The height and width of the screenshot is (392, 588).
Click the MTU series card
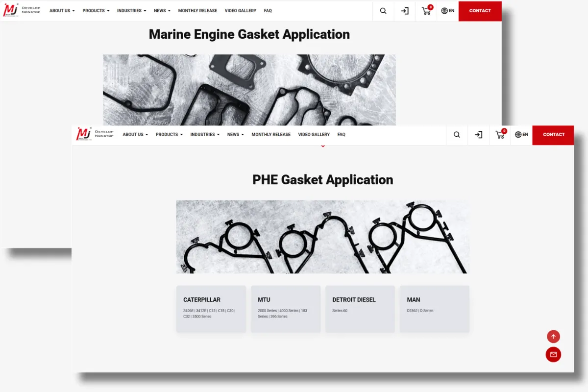(286, 309)
